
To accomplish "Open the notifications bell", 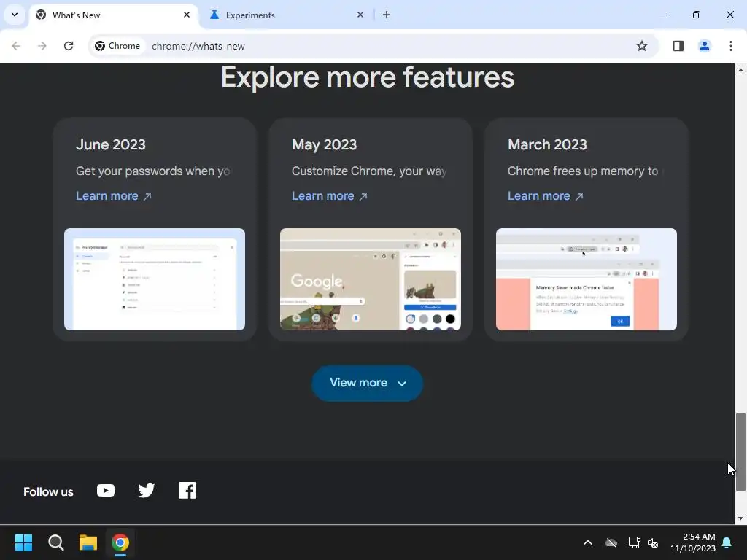I will 727,542.
